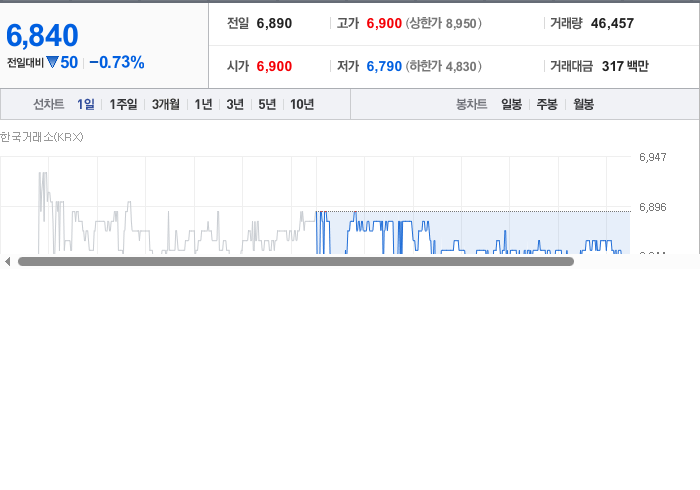Click the 저가 value 6,790

pyautogui.click(x=384, y=66)
